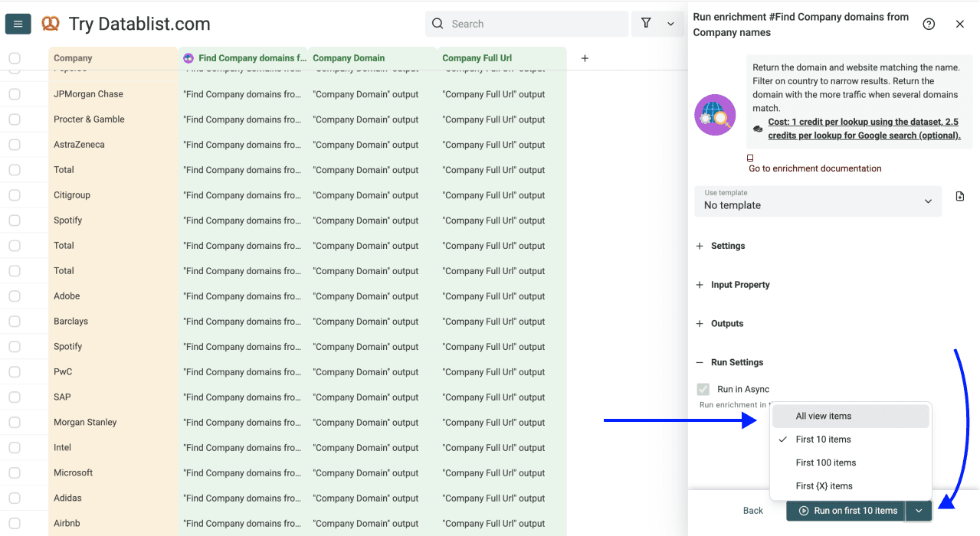Open the dropdown beside Run on first 10 items
The image size is (980, 536).
(x=918, y=510)
